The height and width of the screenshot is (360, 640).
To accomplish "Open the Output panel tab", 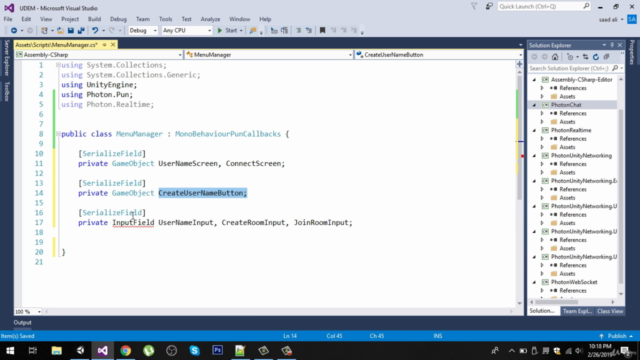I will (22, 322).
